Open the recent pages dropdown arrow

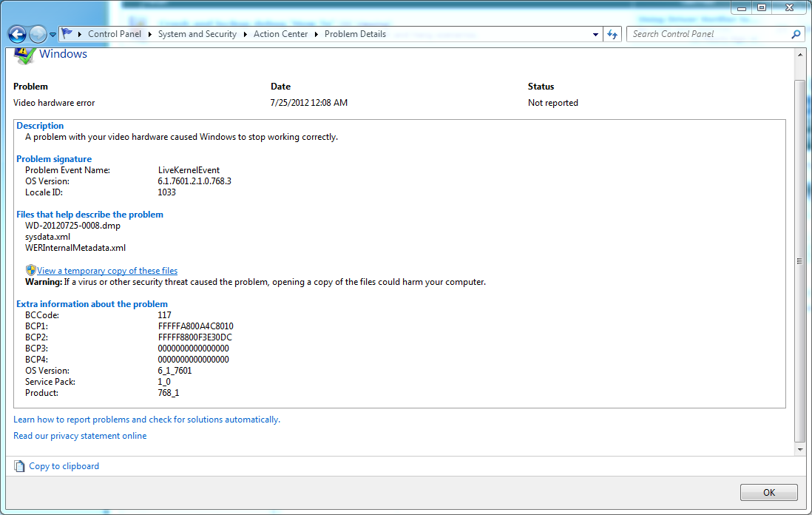point(53,36)
